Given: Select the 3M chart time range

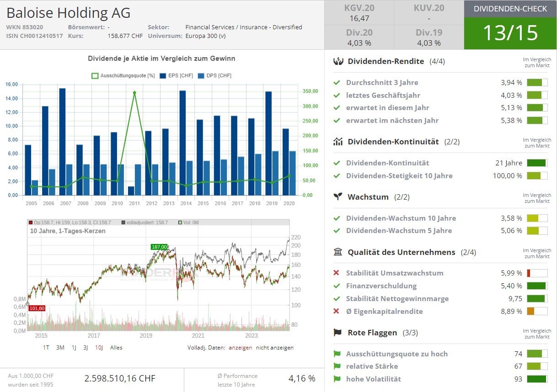Looking at the screenshot, I should click(60, 348).
